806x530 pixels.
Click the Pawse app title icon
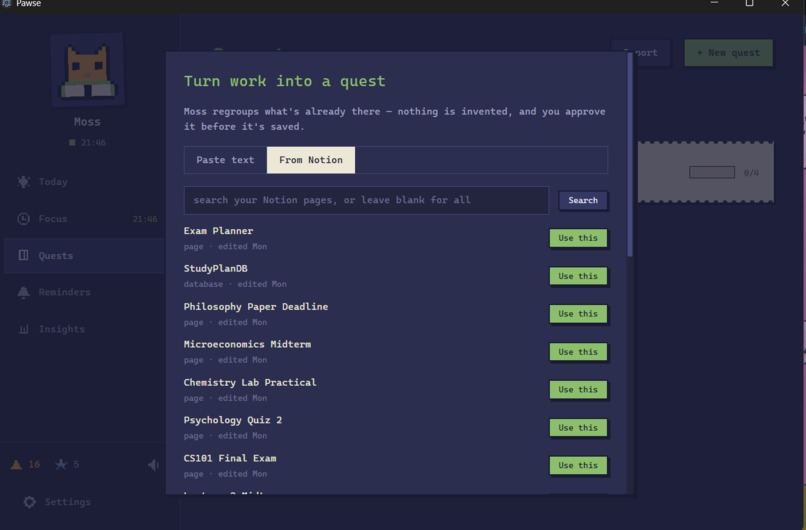point(7,3)
